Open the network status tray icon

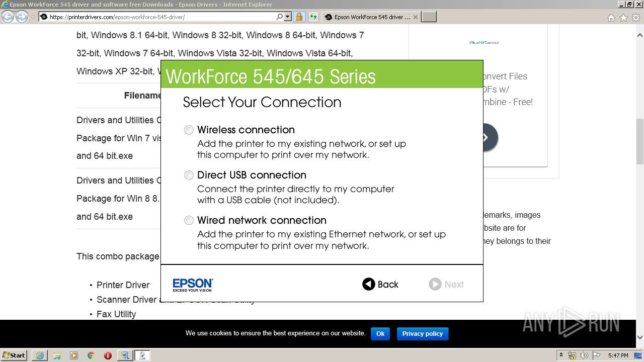click(572, 355)
